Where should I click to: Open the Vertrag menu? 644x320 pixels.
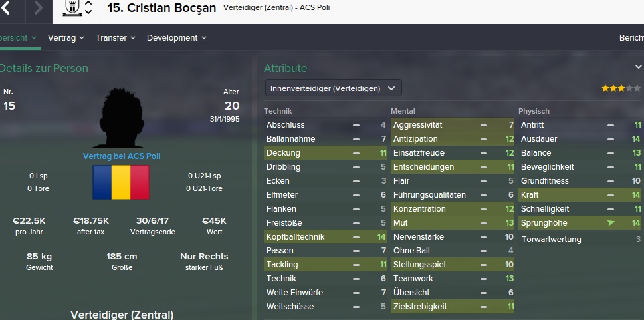pyautogui.click(x=66, y=38)
